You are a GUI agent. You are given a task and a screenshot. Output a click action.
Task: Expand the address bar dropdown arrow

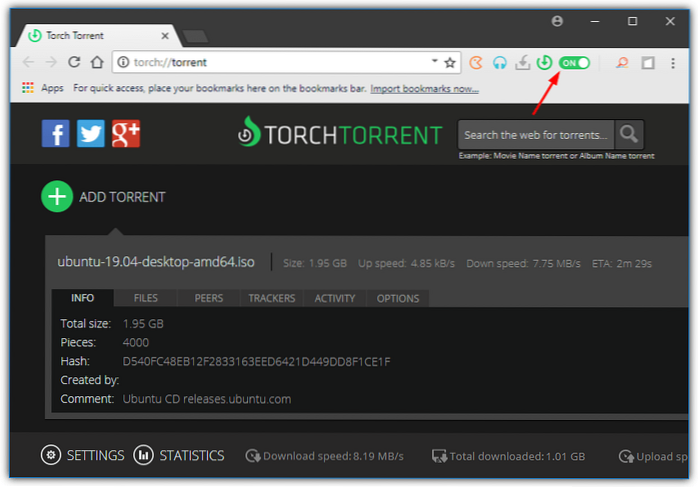pyautogui.click(x=433, y=62)
